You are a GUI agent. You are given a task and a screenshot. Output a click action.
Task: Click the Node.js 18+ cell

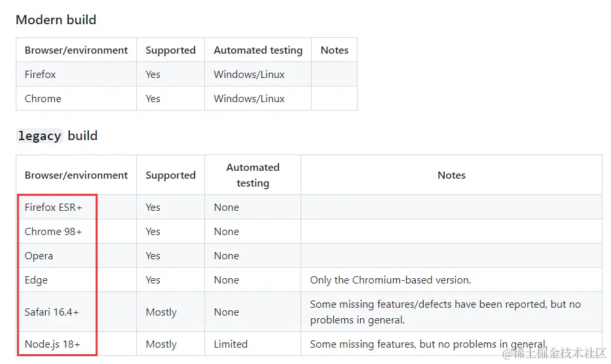coord(52,344)
